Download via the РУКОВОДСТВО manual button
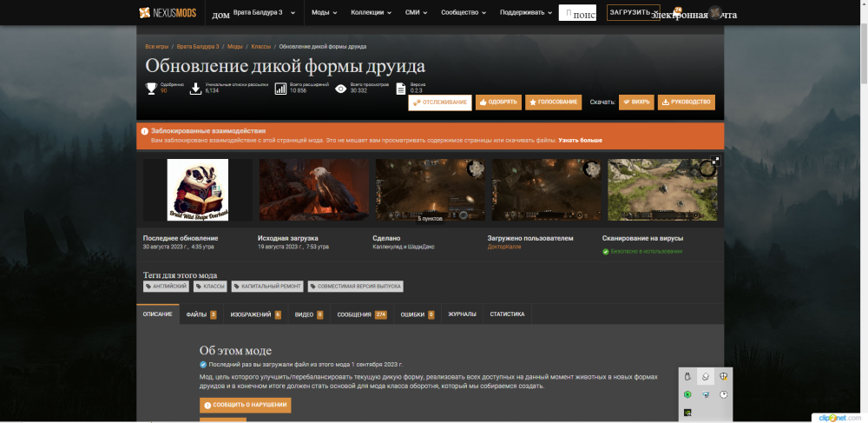This screenshot has width=868, height=423. pos(687,102)
